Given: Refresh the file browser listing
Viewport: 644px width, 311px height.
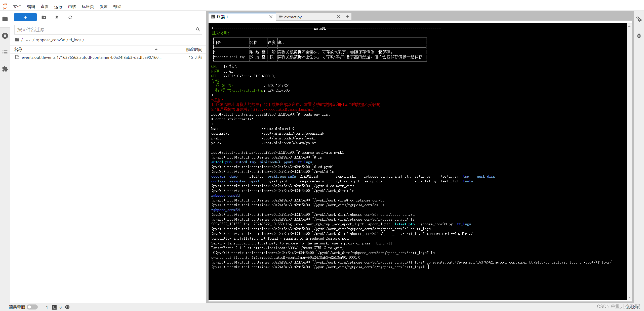Looking at the screenshot, I should click(70, 17).
